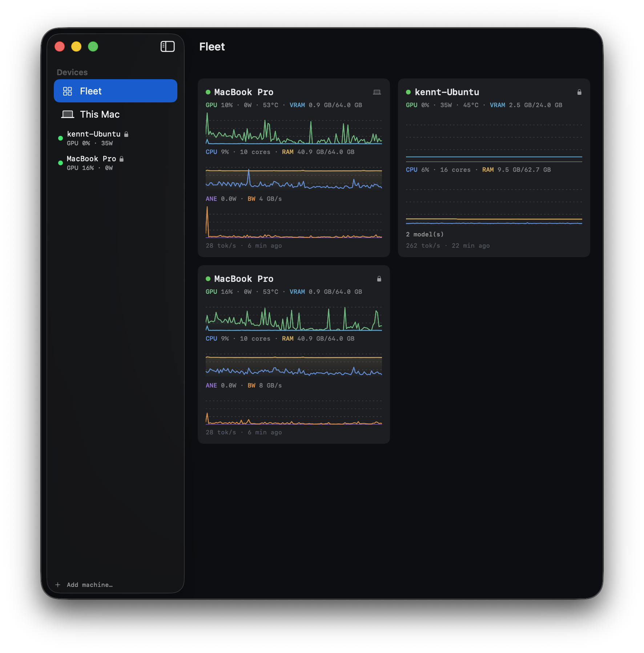Click the ANE graph below 'BW 4 GB/s'
Image resolution: width=644 pixels, height=653 pixels.
click(x=294, y=222)
